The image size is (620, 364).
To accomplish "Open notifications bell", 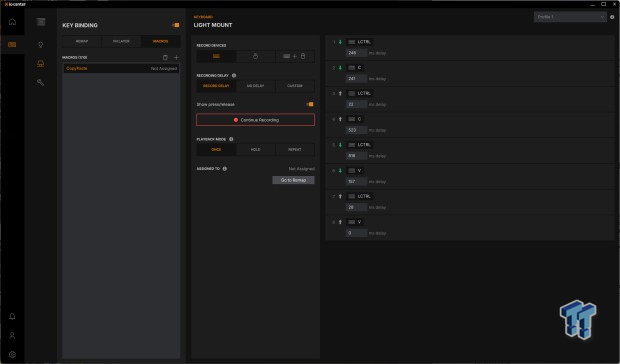I will pyautogui.click(x=12, y=317).
